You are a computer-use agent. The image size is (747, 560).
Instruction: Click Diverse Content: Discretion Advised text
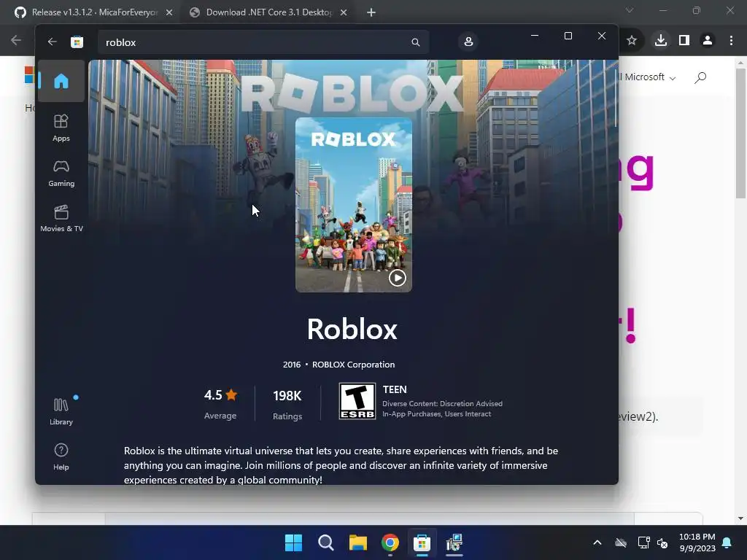[442, 403]
